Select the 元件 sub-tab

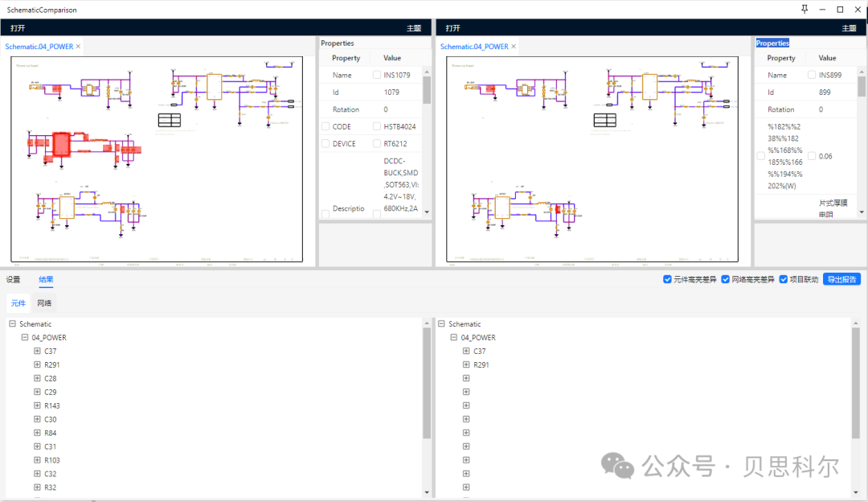(18, 303)
